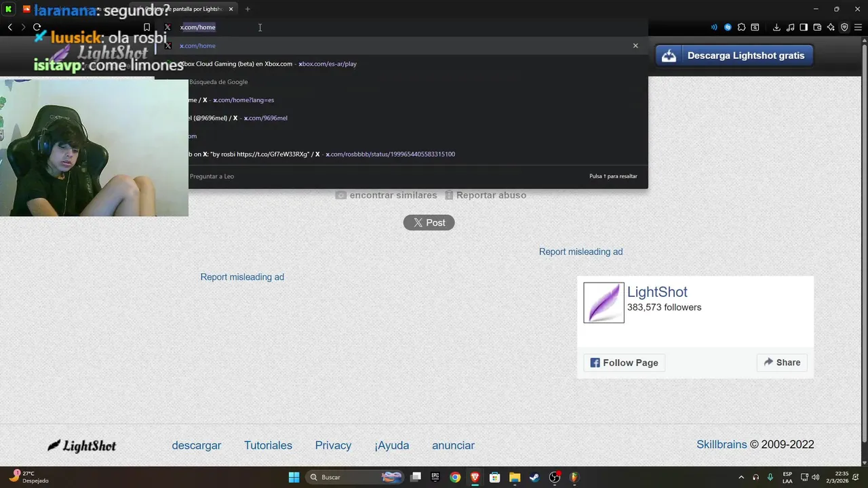This screenshot has width=868, height=488.
Task: Open the ¡Ayuda footer link
Action: point(392,445)
